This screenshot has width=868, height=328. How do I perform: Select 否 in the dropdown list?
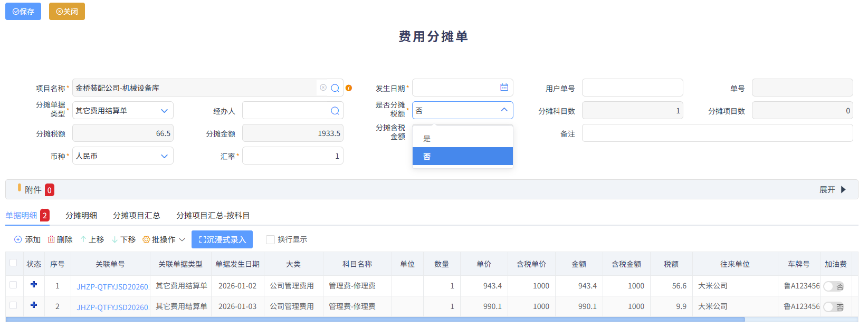tap(463, 156)
